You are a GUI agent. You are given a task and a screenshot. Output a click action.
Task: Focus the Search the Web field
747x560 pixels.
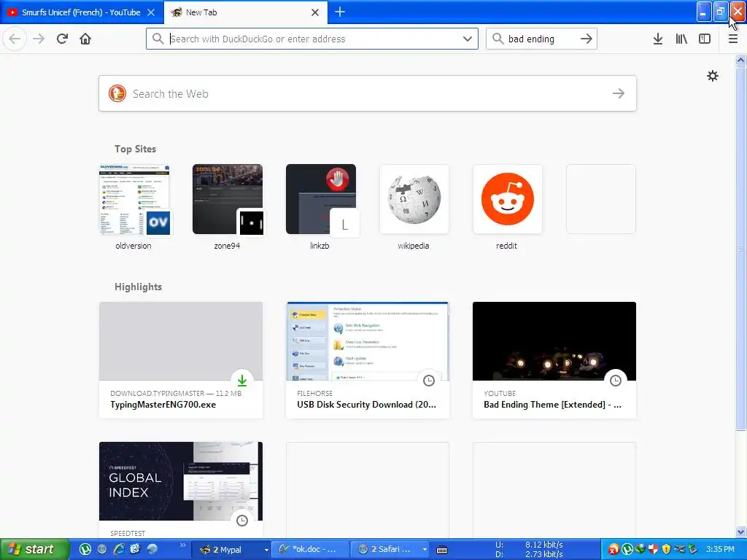tap(368, 93)
